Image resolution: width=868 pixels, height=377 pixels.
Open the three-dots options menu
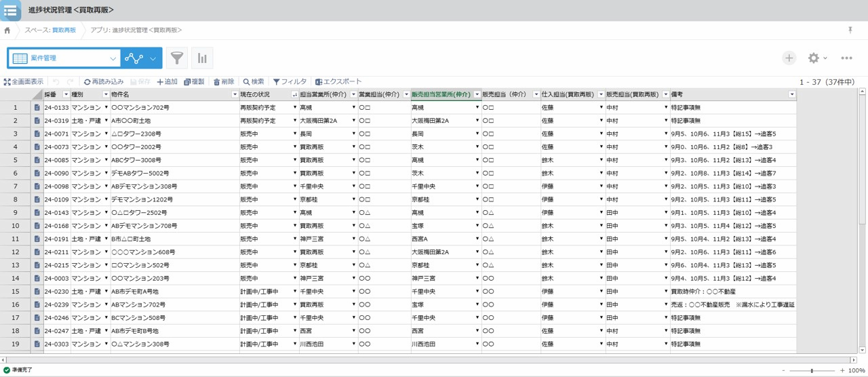846,58
